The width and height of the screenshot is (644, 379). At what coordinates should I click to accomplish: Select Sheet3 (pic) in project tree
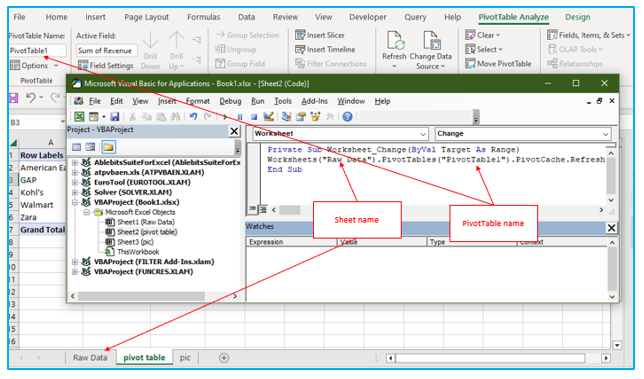[x=135, y=242]
